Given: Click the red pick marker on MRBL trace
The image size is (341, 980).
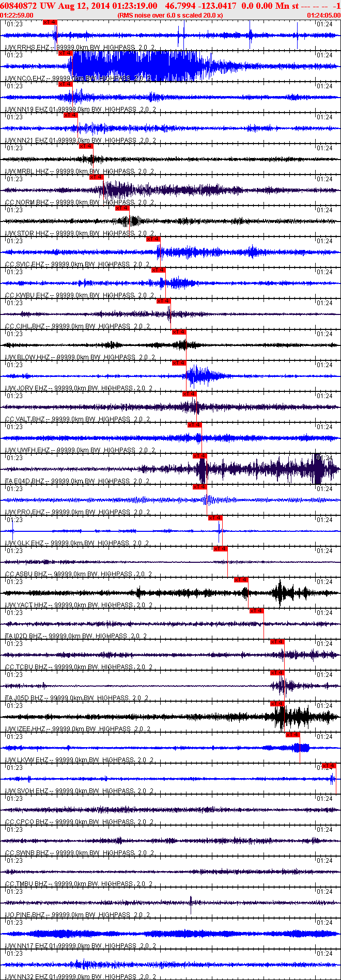Looking at the screenshot, I should click(x=86, y=146).
